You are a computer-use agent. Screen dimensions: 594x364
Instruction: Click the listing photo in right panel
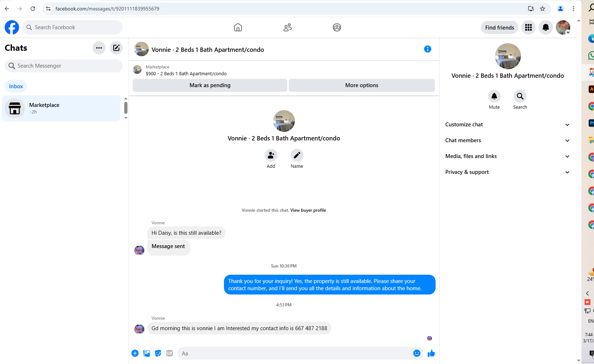click(508, 56)
